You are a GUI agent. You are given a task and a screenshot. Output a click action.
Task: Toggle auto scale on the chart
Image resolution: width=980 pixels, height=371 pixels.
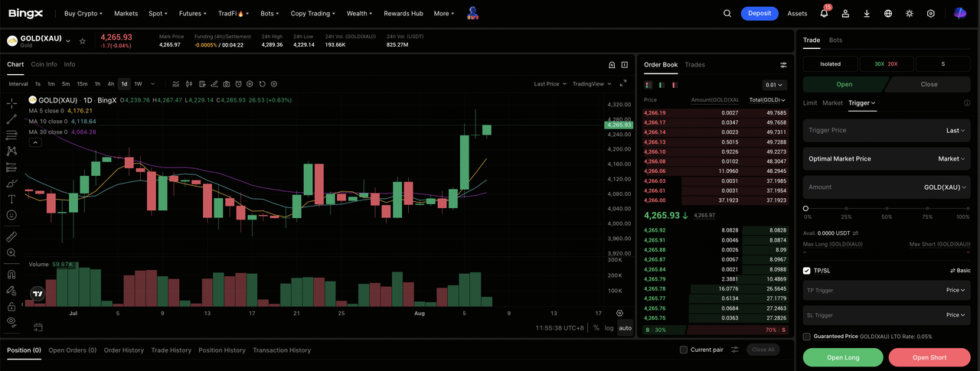click(x=626, y=327)
